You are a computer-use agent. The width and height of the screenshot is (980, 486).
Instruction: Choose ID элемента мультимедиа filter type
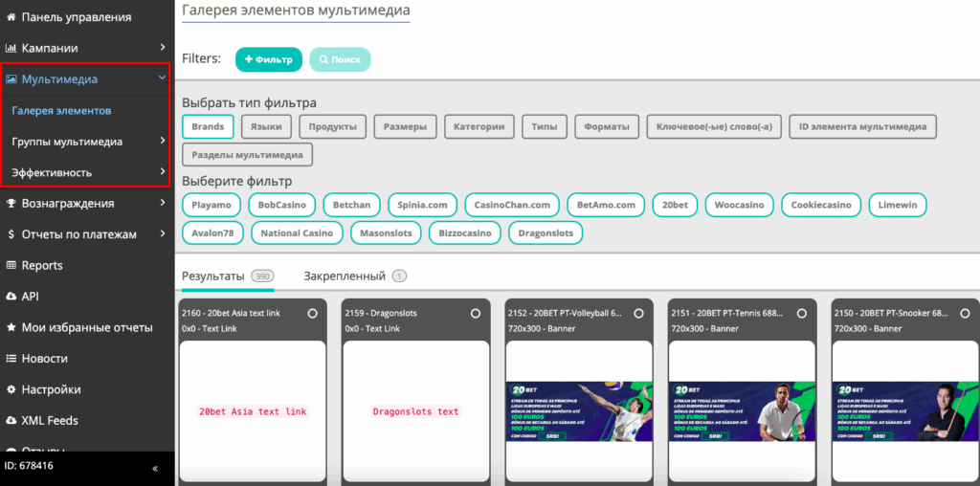click(863, 126)
